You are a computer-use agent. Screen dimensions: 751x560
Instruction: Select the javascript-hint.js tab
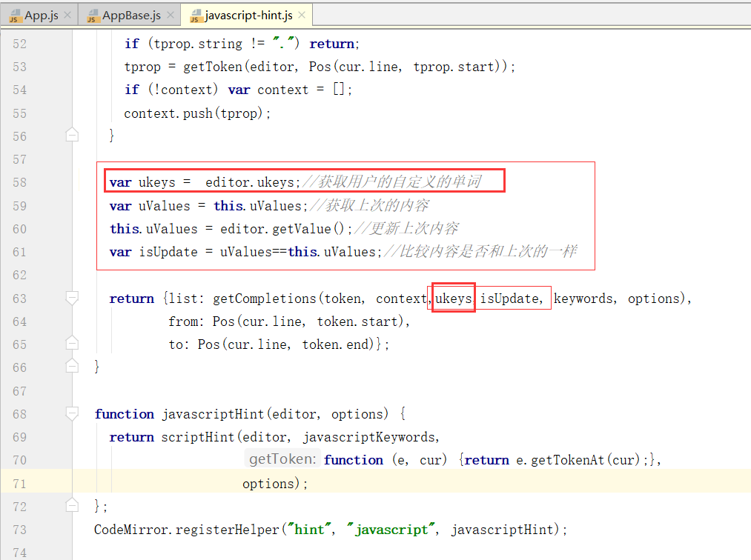point(248,16)
